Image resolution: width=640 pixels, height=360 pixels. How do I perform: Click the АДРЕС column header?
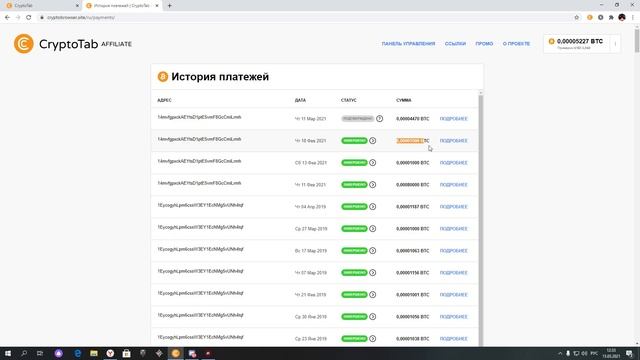click(164, 100)
